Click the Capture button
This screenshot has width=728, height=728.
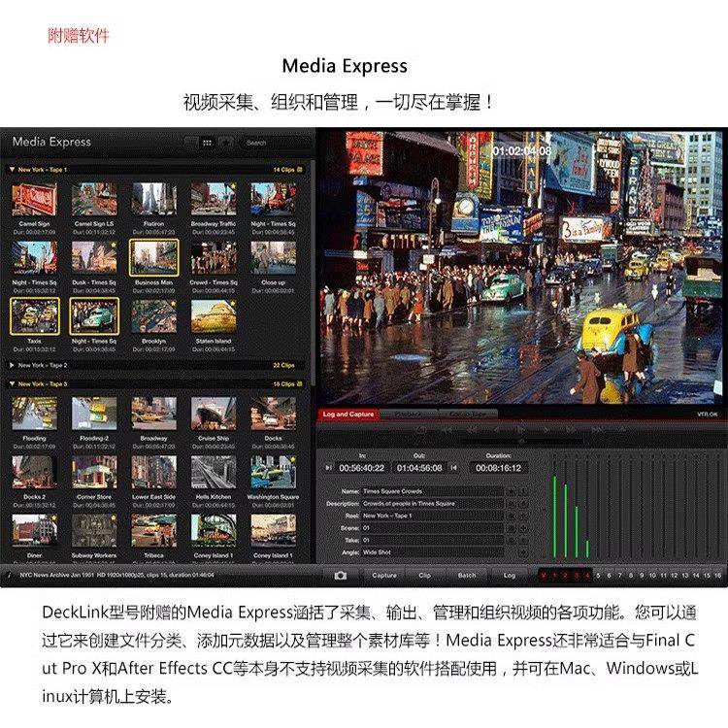[x=384, y=576]
